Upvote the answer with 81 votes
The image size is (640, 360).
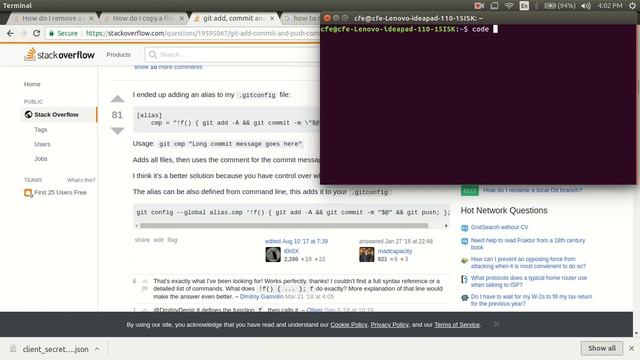point(117,99)
